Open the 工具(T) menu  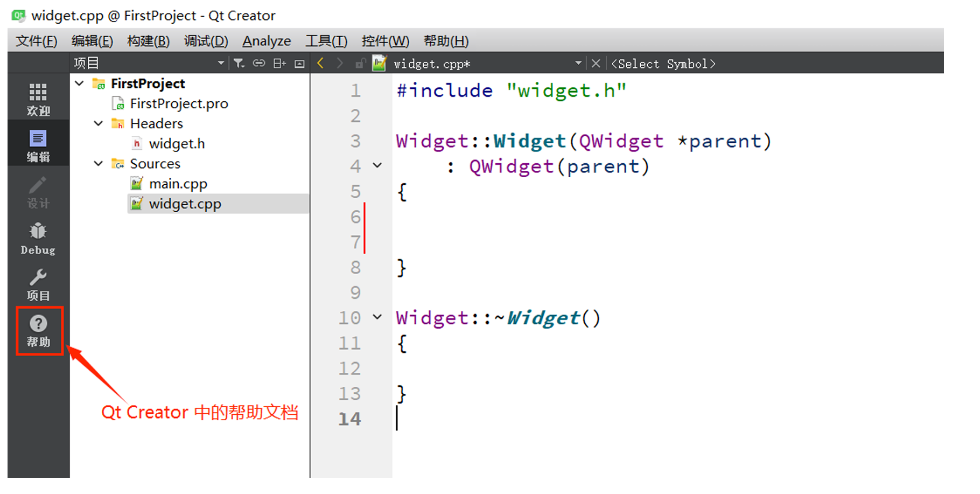[x=326, y=41]
